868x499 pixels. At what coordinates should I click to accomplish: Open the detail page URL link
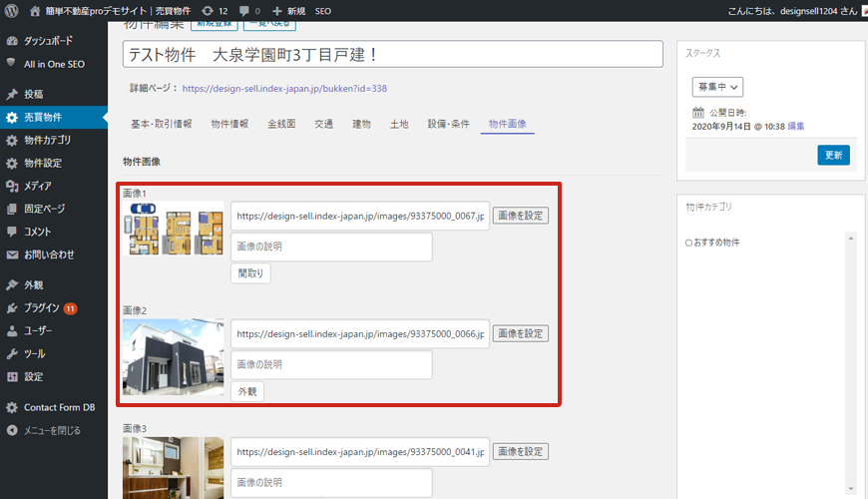284,88
